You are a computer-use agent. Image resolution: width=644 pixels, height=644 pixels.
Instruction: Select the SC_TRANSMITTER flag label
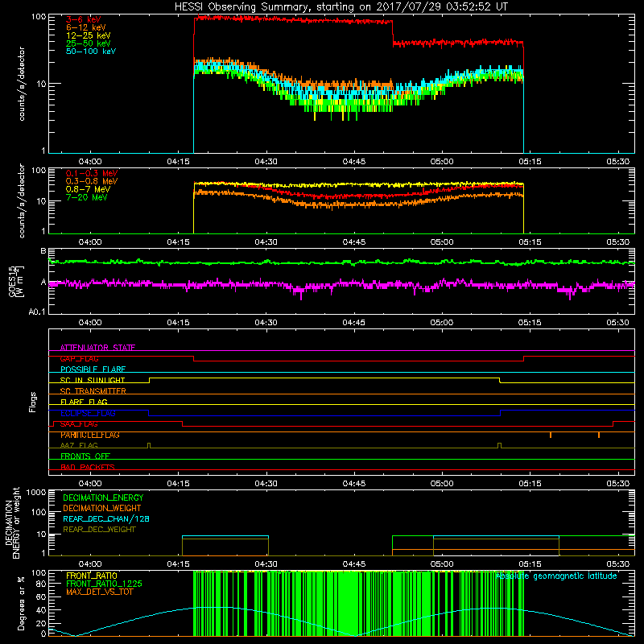pyautogui.click(x=93, y=391)
